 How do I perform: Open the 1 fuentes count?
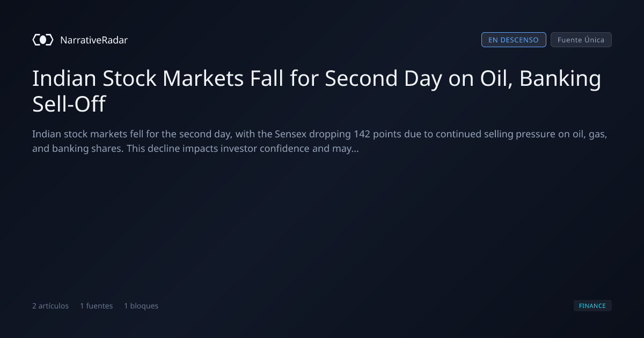[x=97, y=306]
